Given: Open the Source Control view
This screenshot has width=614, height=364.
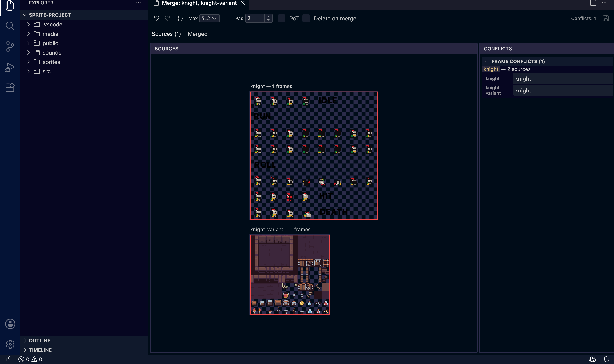Looking at the screenshot, I should (10, 46).
